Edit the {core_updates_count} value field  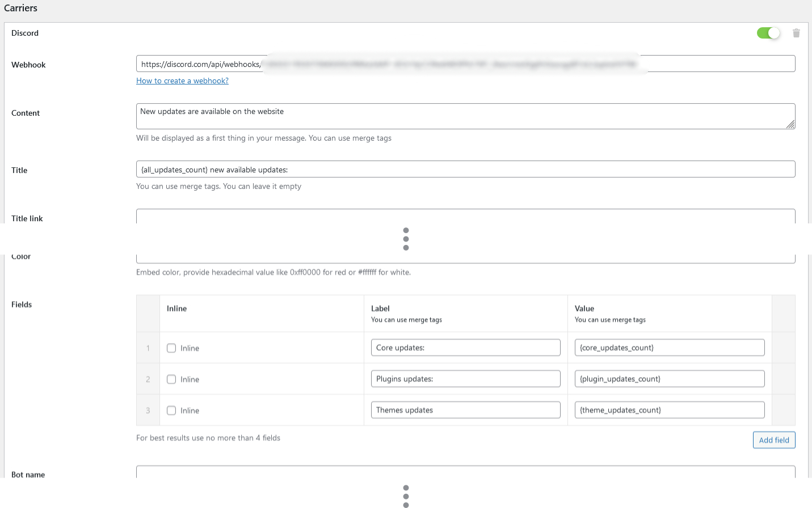[x=670, y=348]
